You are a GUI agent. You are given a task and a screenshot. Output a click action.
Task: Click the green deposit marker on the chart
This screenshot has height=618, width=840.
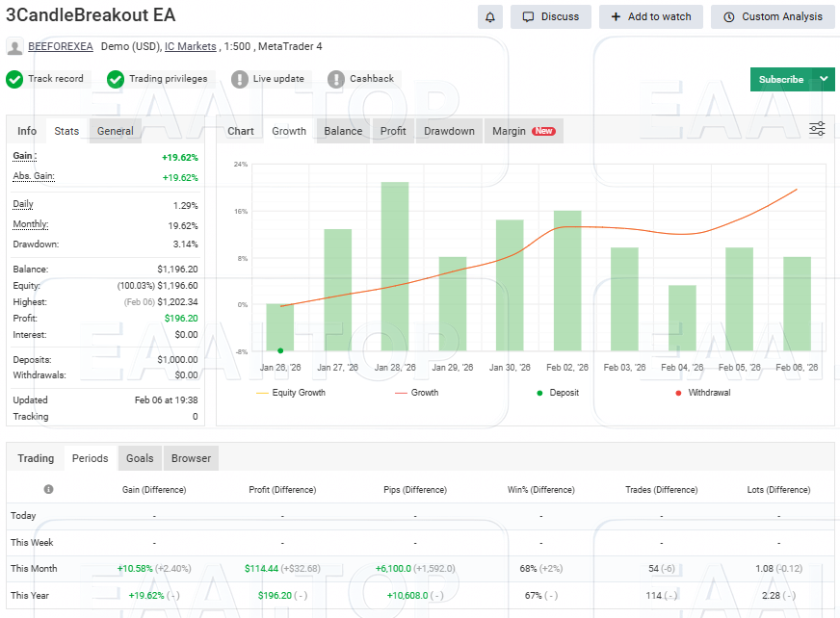pyautogui.click(x=279, y=352)
